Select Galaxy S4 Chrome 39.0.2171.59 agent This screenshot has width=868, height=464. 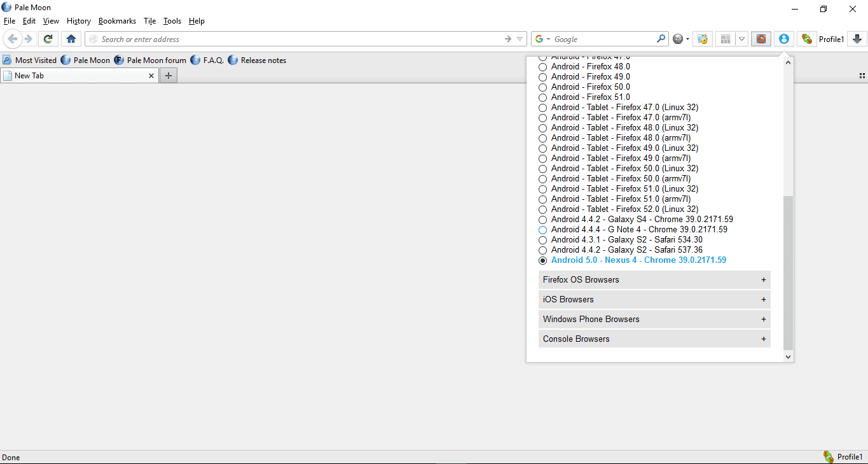pos(542,220)
